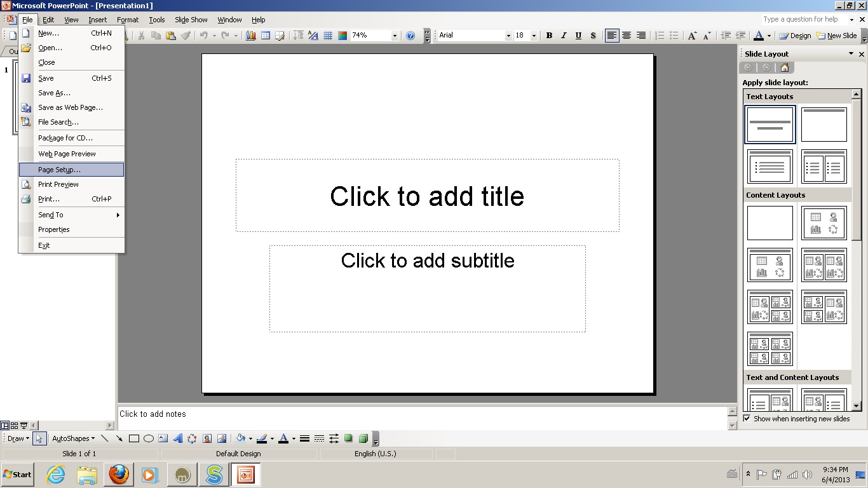The height and width of the screenshot is (488, 868).
Task: Click the Line Color pen swatch on Drawing toolbar
Action: coord(262,438)
